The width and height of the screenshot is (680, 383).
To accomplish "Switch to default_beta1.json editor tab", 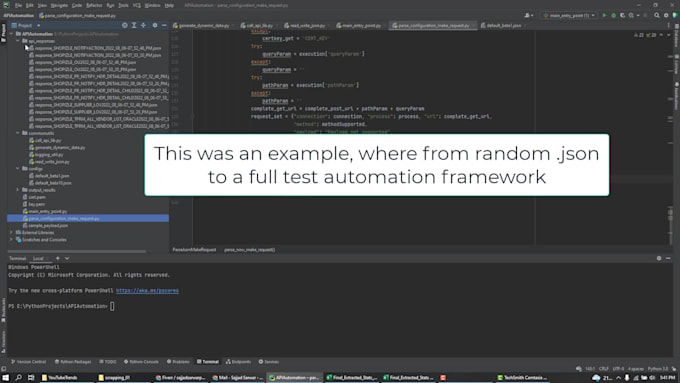I will [503, 26].
